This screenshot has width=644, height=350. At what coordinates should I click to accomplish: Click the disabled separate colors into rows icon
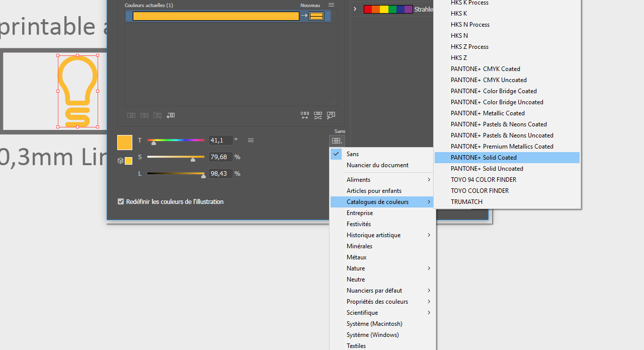click(144, 115)
